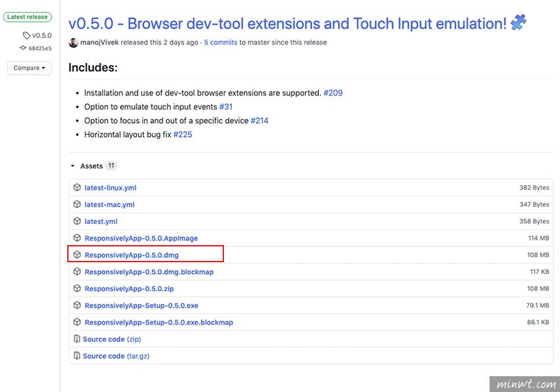Image resolution: width=560 pixels, height=392 pixels.
Task: Open issue #209 link
Action: tap(333, 93)
